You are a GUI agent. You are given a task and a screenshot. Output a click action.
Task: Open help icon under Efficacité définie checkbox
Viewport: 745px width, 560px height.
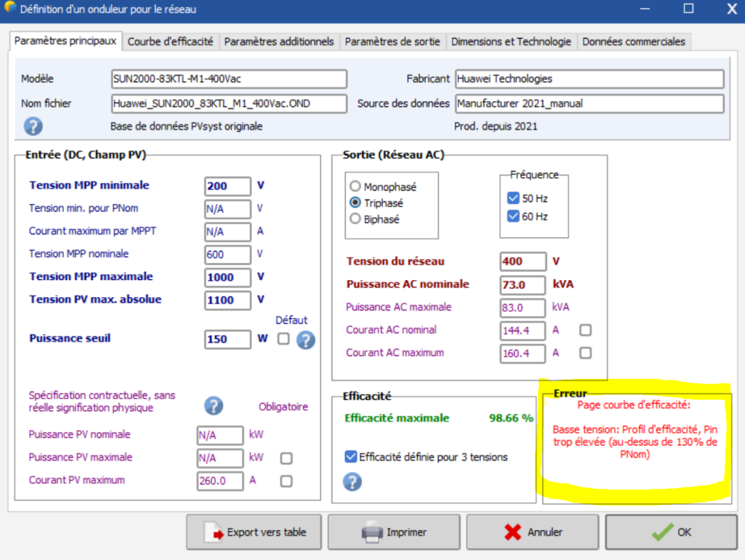click(352, 481)
